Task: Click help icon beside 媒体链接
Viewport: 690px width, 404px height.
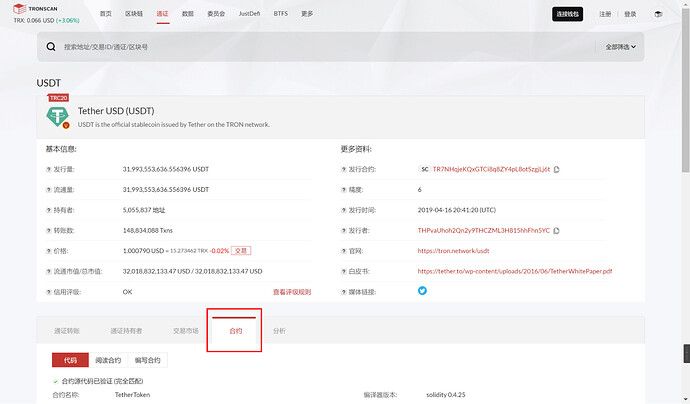Action: [x=344, y=292]
